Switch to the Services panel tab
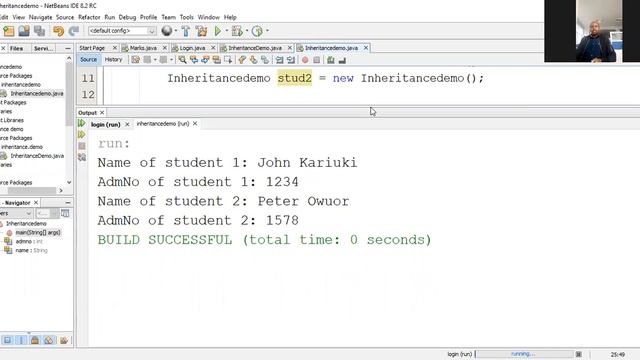 tap(43, 48)
